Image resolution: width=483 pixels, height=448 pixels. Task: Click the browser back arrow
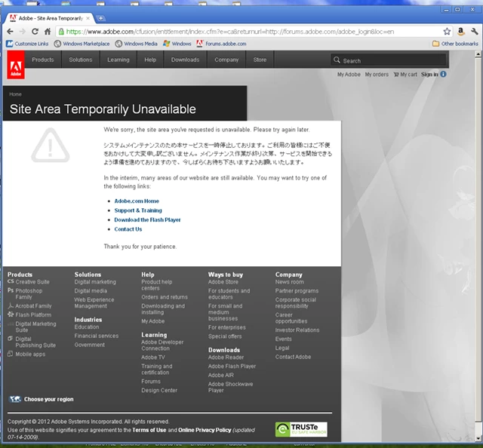click(x=10, y=32)
